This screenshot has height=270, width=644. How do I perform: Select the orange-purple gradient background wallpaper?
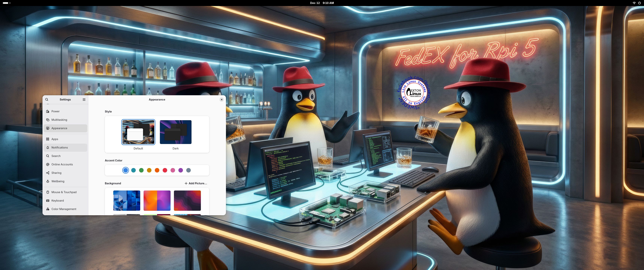[157, 201]
